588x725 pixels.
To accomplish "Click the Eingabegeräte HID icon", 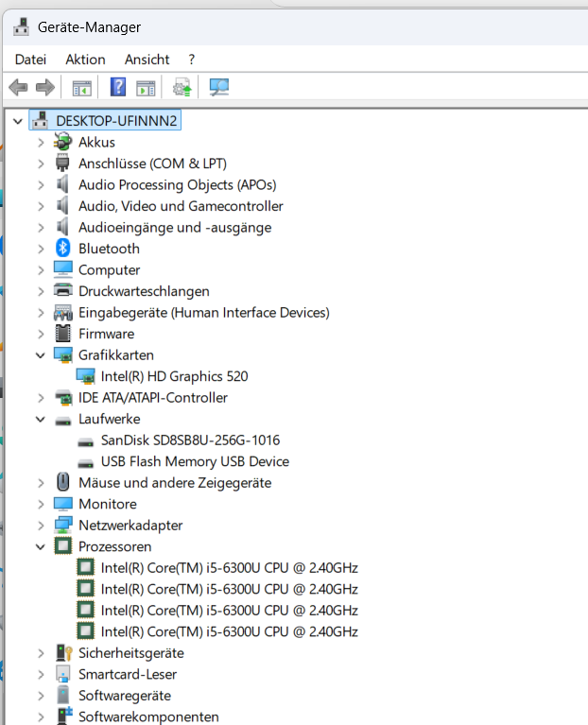I will pos(63,313).
